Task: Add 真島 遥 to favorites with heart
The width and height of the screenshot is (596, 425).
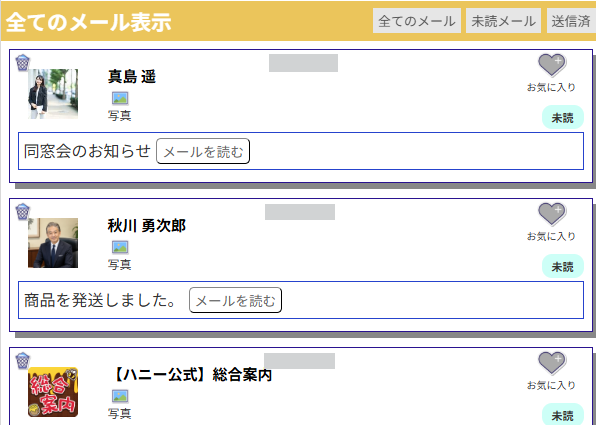Action: pos(552,65)
